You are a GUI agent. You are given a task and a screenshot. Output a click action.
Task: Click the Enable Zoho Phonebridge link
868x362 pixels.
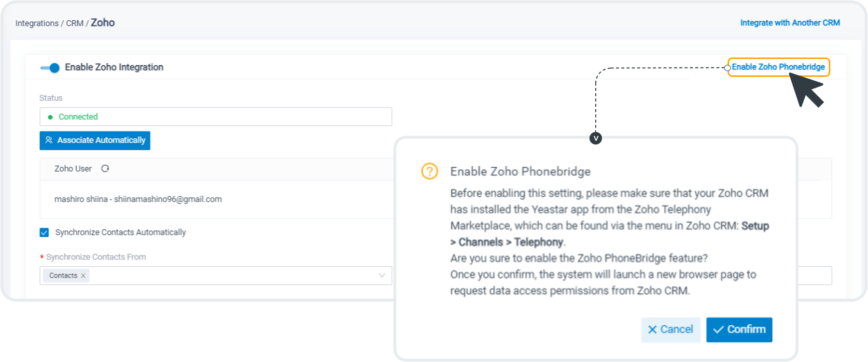point(778,67)
